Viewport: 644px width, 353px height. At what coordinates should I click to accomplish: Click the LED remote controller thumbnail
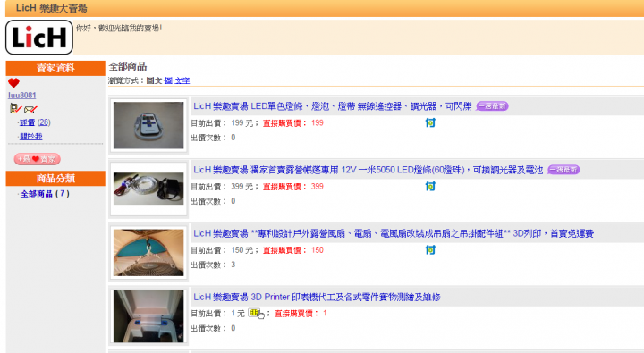click(148, 125)
